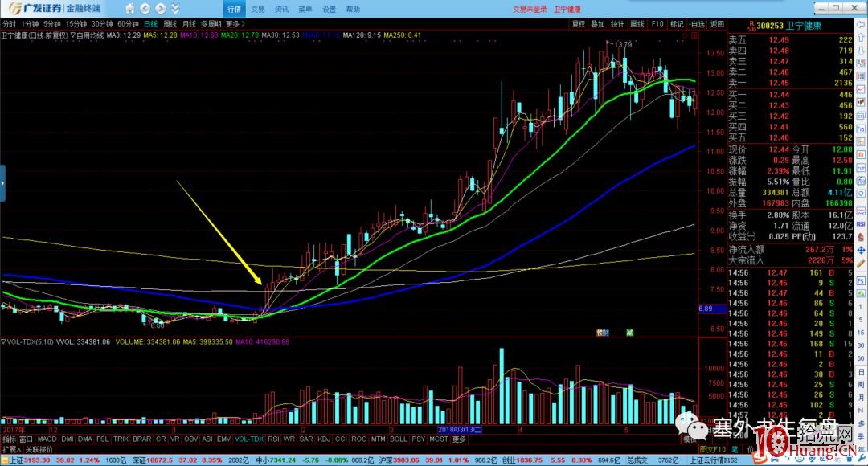Image resolution: width=868 pixels, height=466 pixels.
Task: Go back with the left arrow icon
Action: point(145,9)
